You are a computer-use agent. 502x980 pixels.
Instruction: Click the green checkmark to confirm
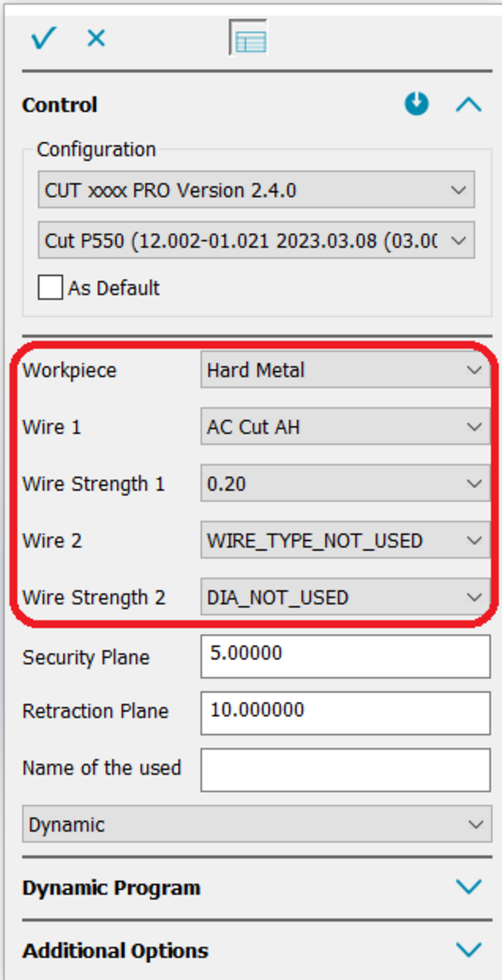(x=43, y=38)
